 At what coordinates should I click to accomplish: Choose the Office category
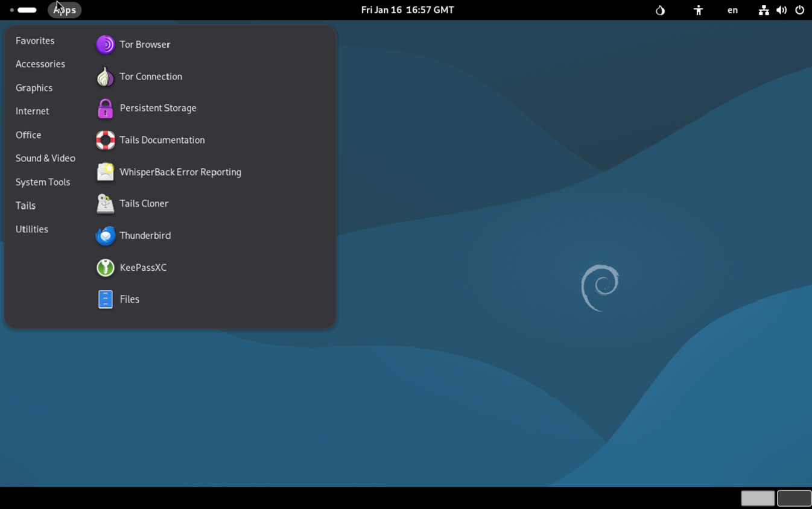[28, 135]
